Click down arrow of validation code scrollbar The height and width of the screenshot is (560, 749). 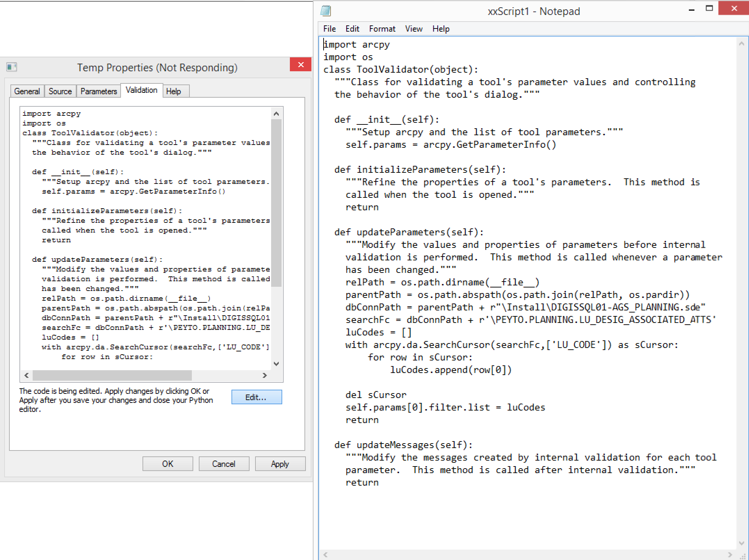coord(276,364)
